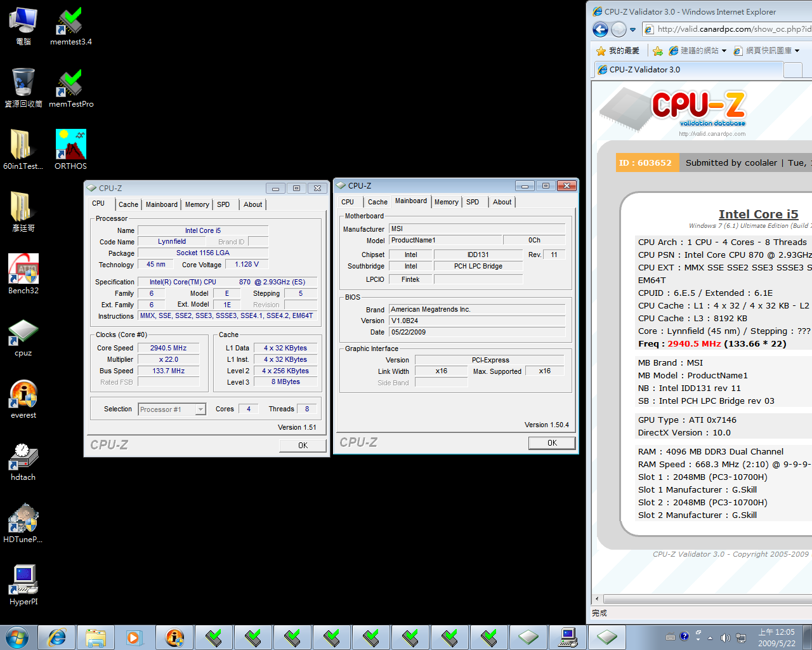This screenshot has width=812, height=650.
Task: Open Internet Explorer from the taskbar
Action: (57, 637)
